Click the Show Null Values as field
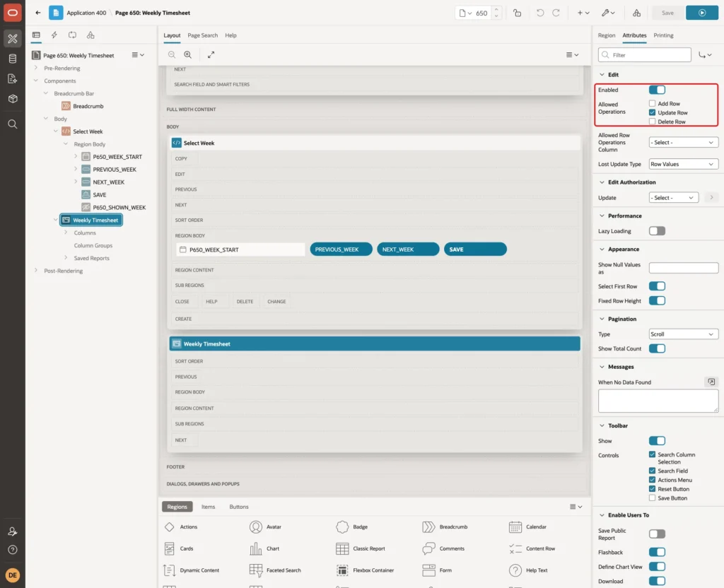Image resolution: width=724 pixels, height=588 pixels. [684, 268]
